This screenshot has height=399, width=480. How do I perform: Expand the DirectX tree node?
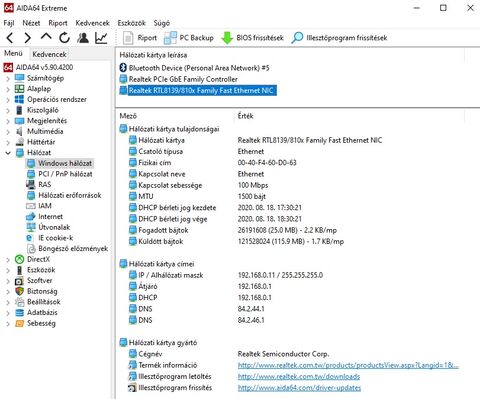click(8, 260)
